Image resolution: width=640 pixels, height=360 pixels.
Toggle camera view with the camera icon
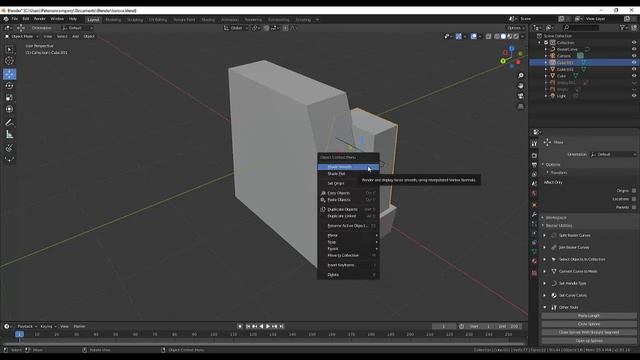[x=520, y=96]
